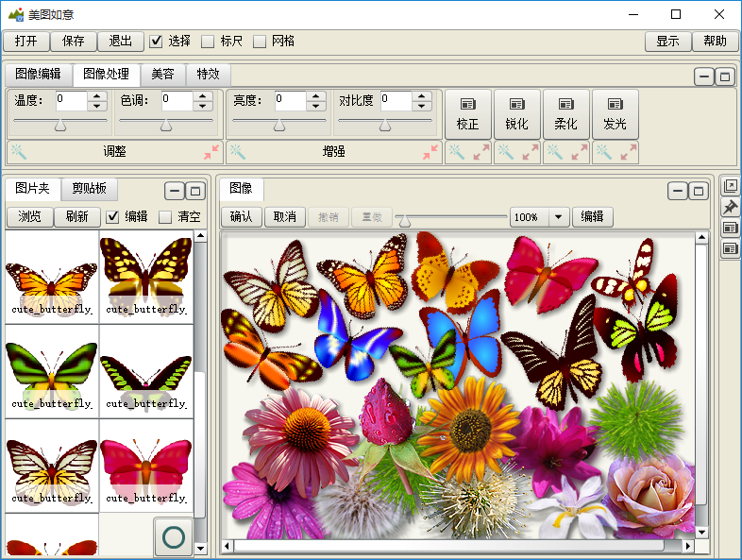
Task: Click the expand arrows under 锐化
Action: tap(531, 152)
